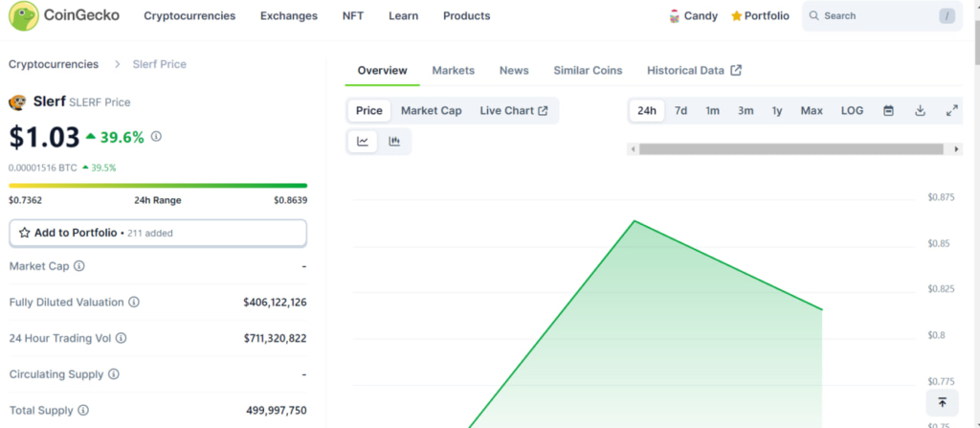Select the 7d time range
980x428 pixels.
(x=680, y=111)
